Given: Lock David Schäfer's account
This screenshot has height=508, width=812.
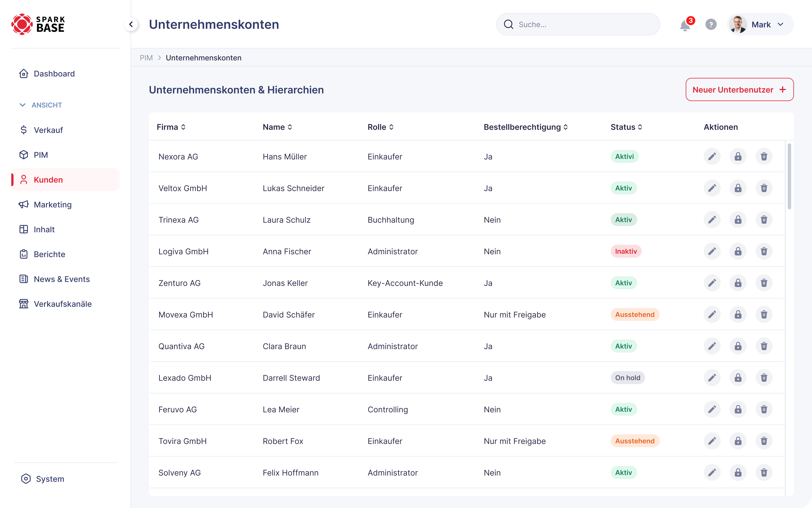Looking at the screenshot, I should [738, 315].
